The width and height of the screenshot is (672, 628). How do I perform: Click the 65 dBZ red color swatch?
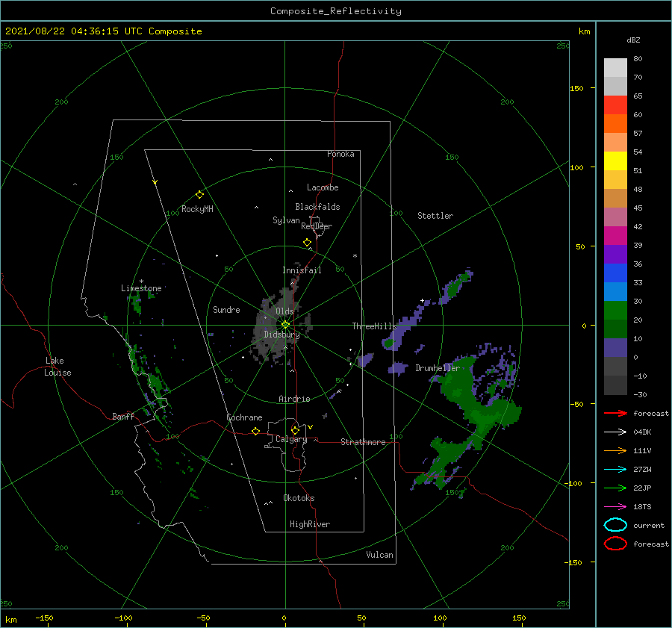point(615,105)
